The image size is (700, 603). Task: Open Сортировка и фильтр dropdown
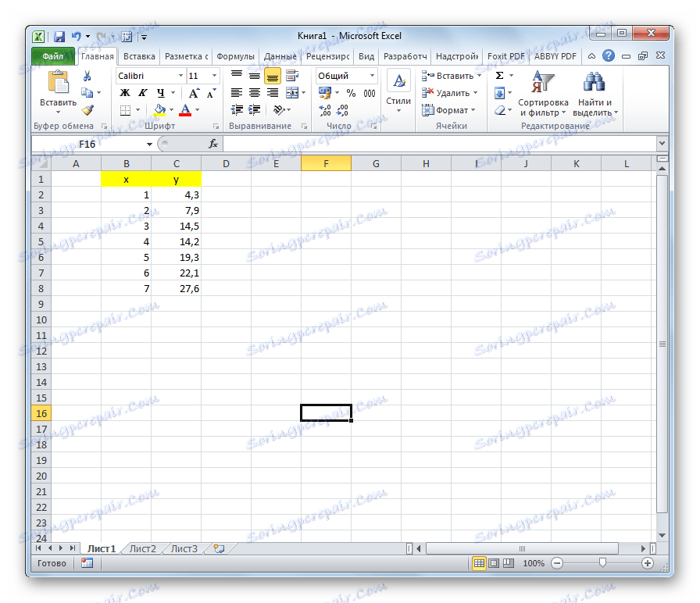pos(543,94)
